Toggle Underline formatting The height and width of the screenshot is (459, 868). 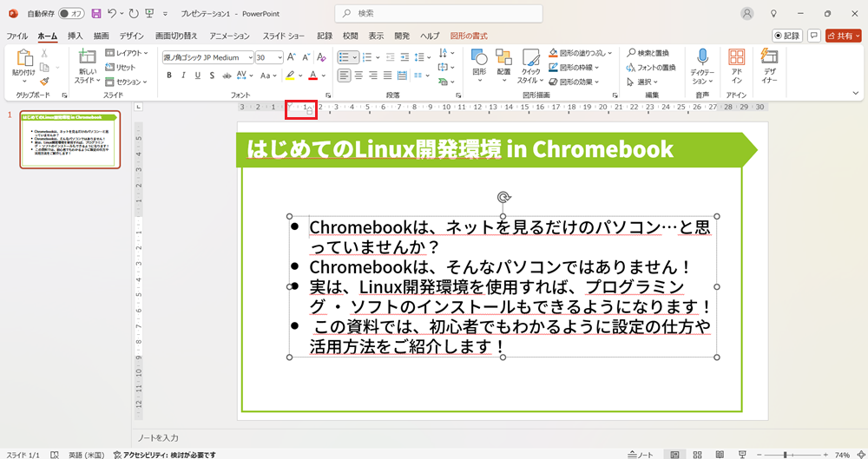click(198, 75)
